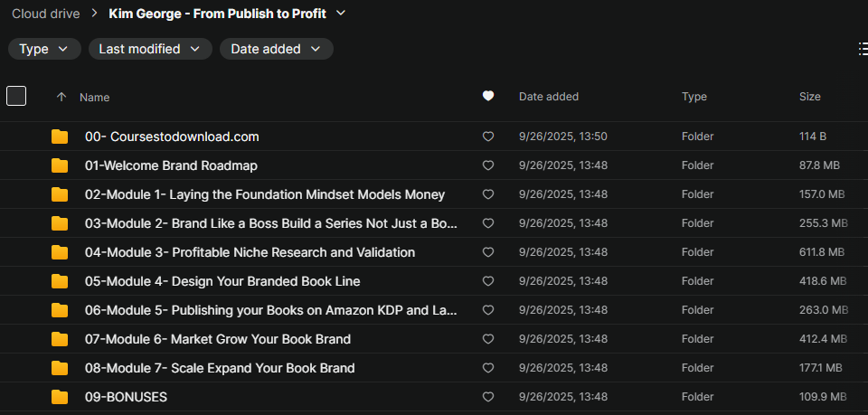
Task: Click folder icon of 05-Module 4 Design
Action: [x=60, y=281]
